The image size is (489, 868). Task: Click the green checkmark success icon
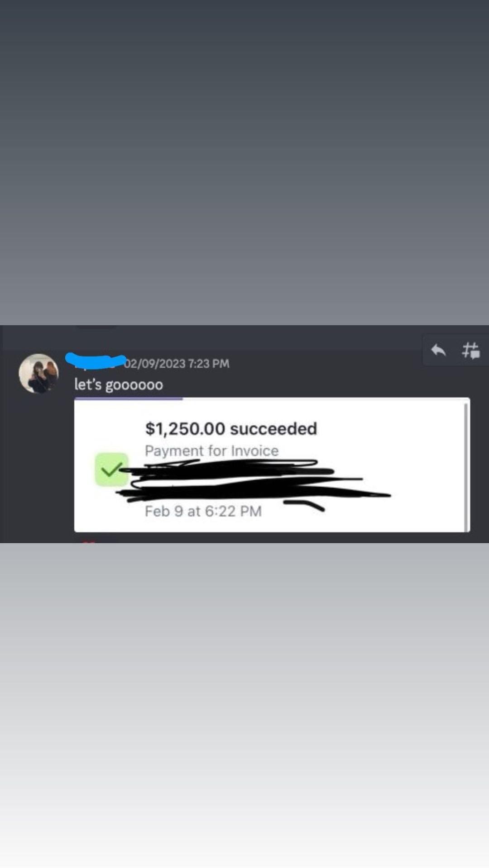point(111,470)
